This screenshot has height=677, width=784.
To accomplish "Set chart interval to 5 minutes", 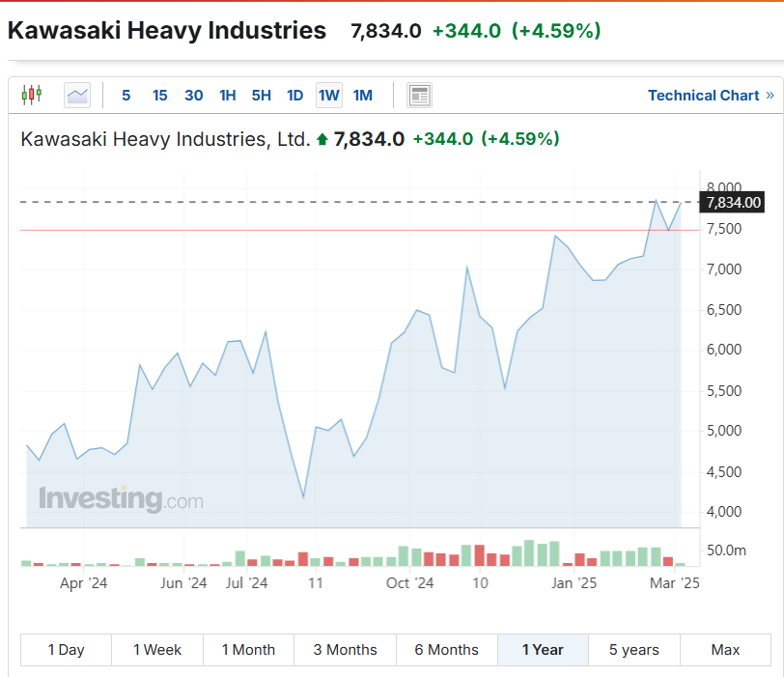I will pos(126,95).
